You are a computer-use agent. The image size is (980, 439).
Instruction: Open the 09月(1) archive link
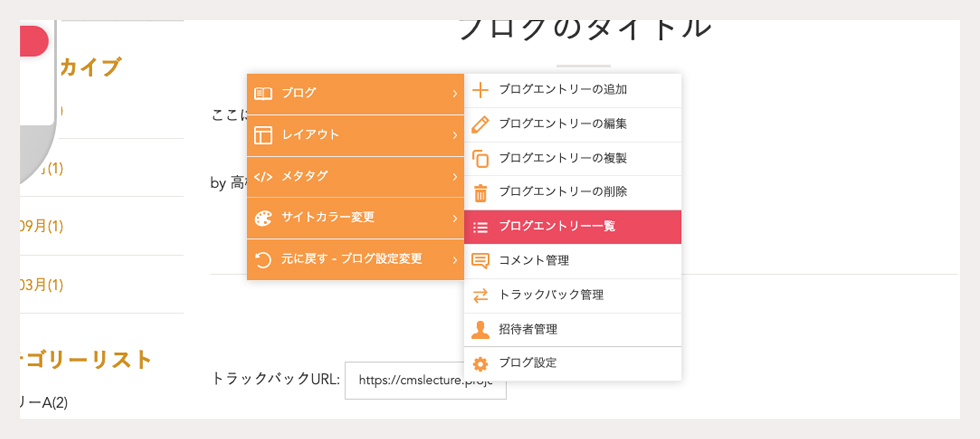click(x=41, y=226)
